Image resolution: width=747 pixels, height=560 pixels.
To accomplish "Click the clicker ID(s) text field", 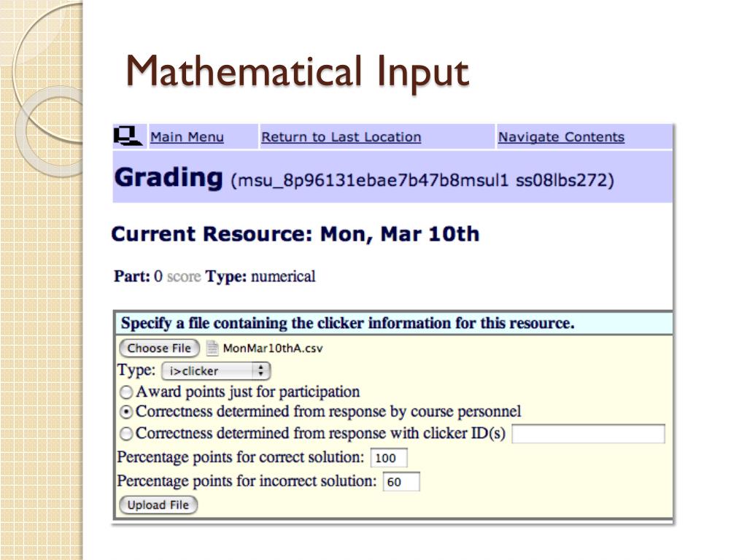I will 589,434.
